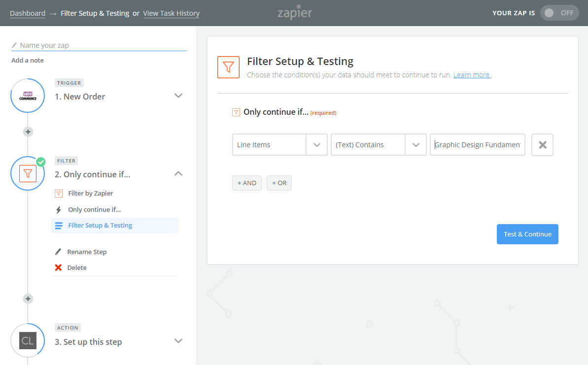The width and height of the screenshot is (588, 365).
Task: Click Filter Setup & Testing breadcrumb text
Action: pos(95,13)
